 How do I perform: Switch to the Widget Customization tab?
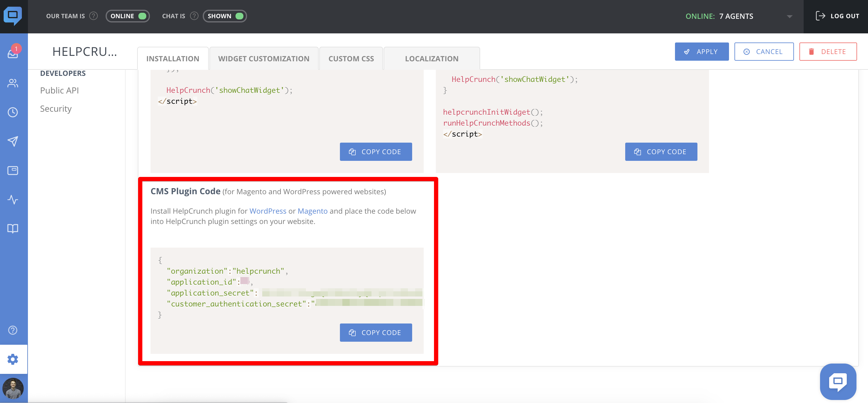tap(263, 59)
